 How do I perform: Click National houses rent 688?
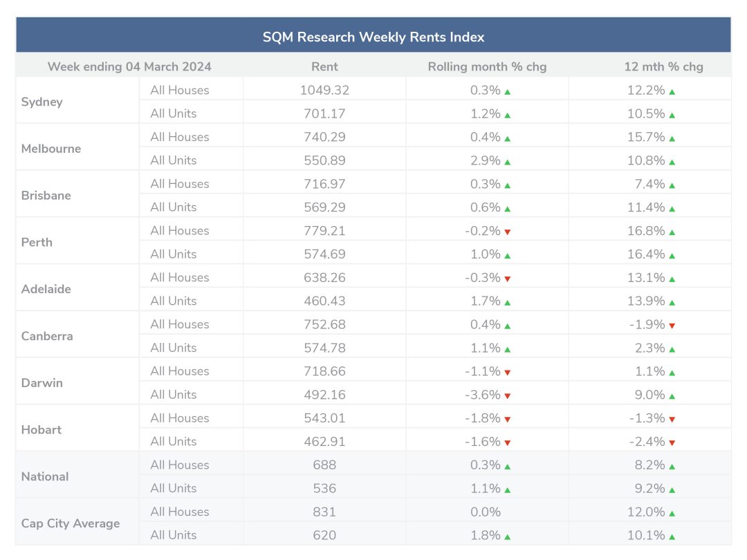coord(324,465)
